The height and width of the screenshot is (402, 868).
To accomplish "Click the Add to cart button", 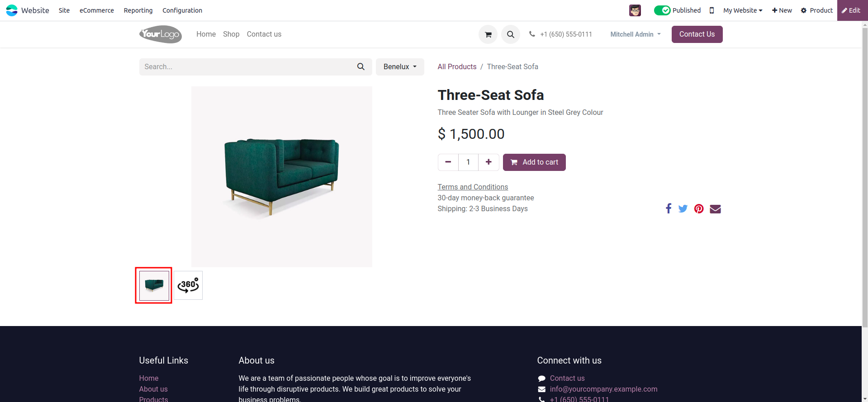I will [x=534, y=162].
